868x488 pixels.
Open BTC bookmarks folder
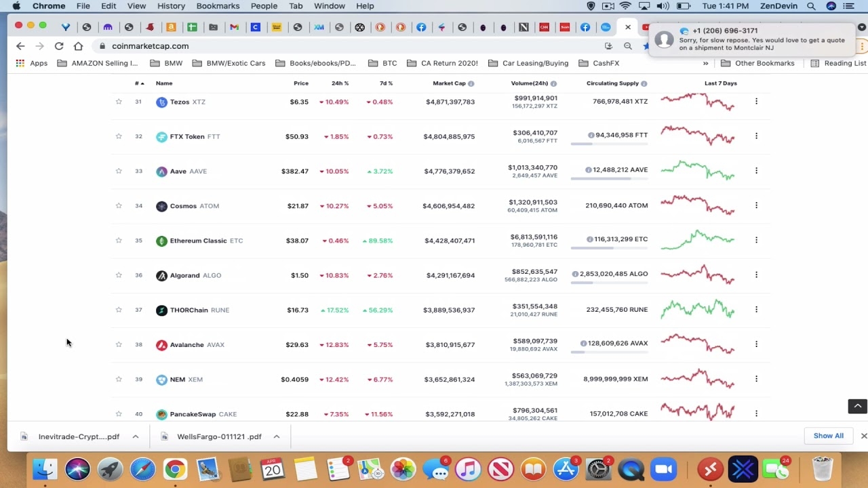pyautogui.click(x=382, y=63)
